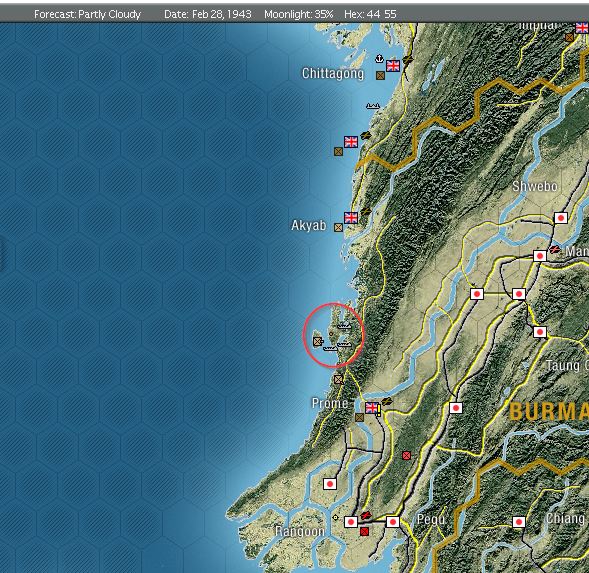This screenshot has height=573, width=589.
Task: Click the anchor port icon at Chittagong
Action: pos(379,58)
